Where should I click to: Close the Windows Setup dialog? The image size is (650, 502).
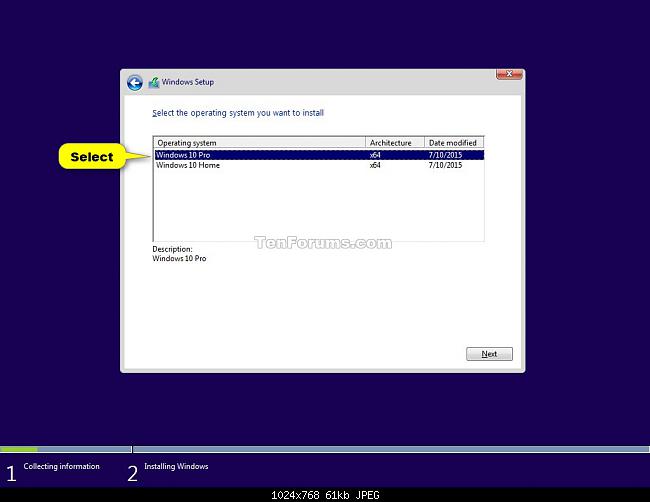(509, 74)
